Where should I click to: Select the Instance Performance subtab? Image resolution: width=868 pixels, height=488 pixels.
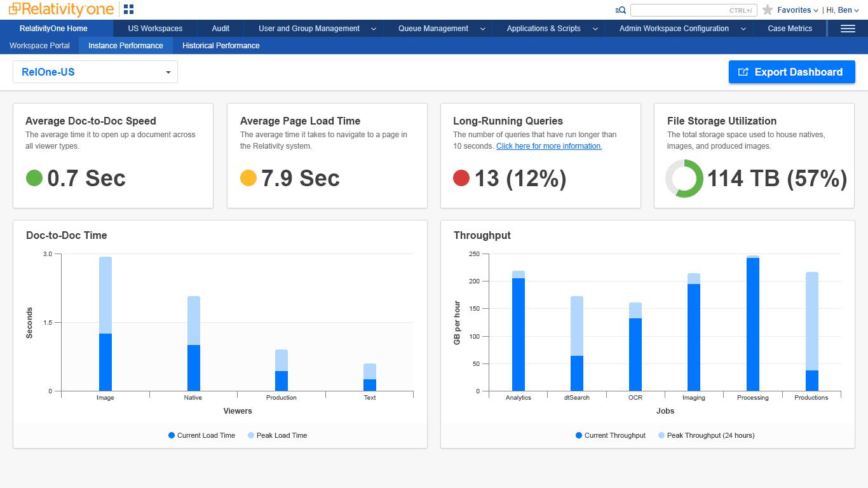pos(126,46)
